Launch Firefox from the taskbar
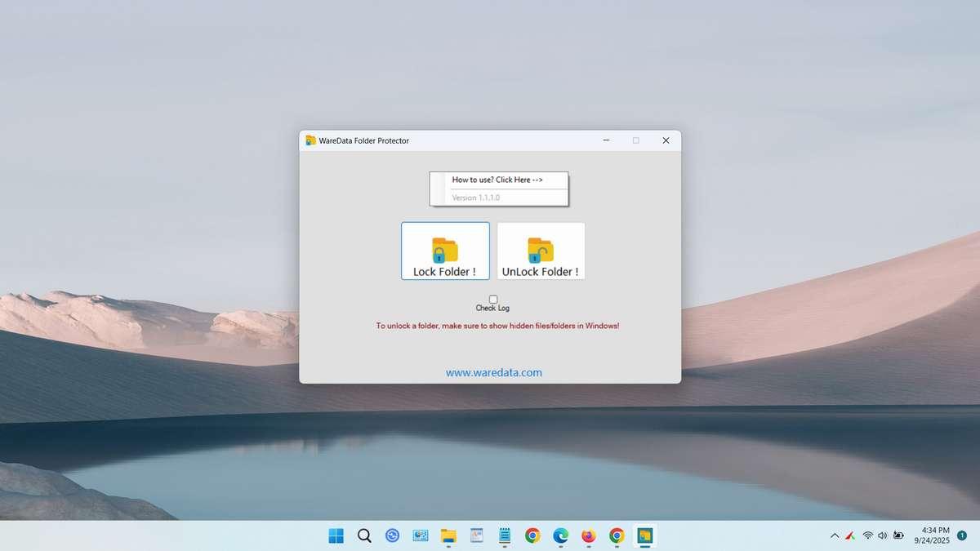Image resolution: width=980 pixels, height=551 pixels. pyautogui.click(x=588, y=535)
